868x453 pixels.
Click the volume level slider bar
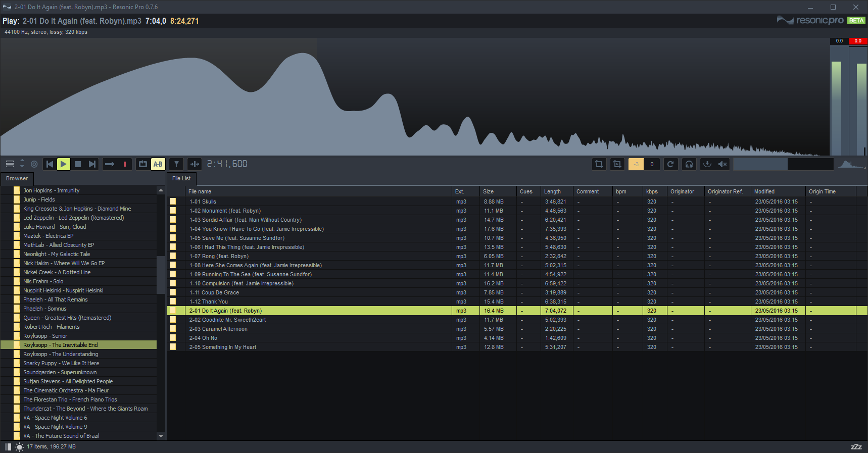coord(783,164)
